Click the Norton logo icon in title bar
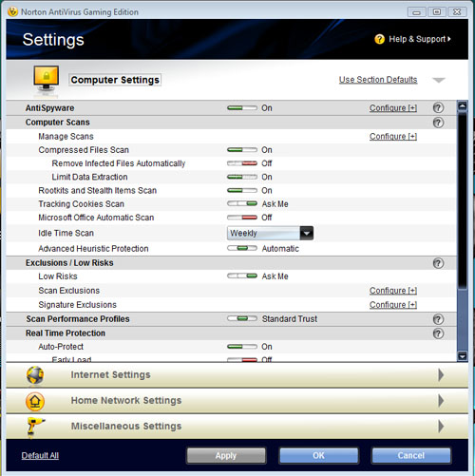 coord(12,11)
